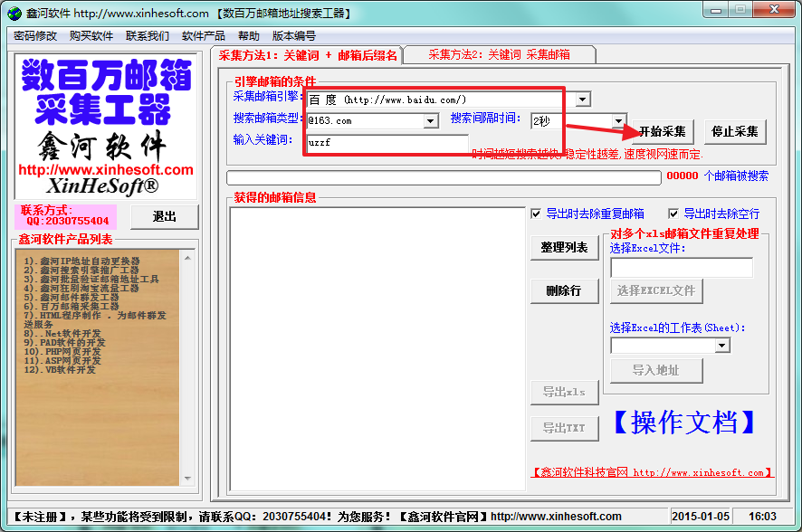Click the status bar time 16:03
The width and height of the screenshot is (802, 532).
coord(762,517)
